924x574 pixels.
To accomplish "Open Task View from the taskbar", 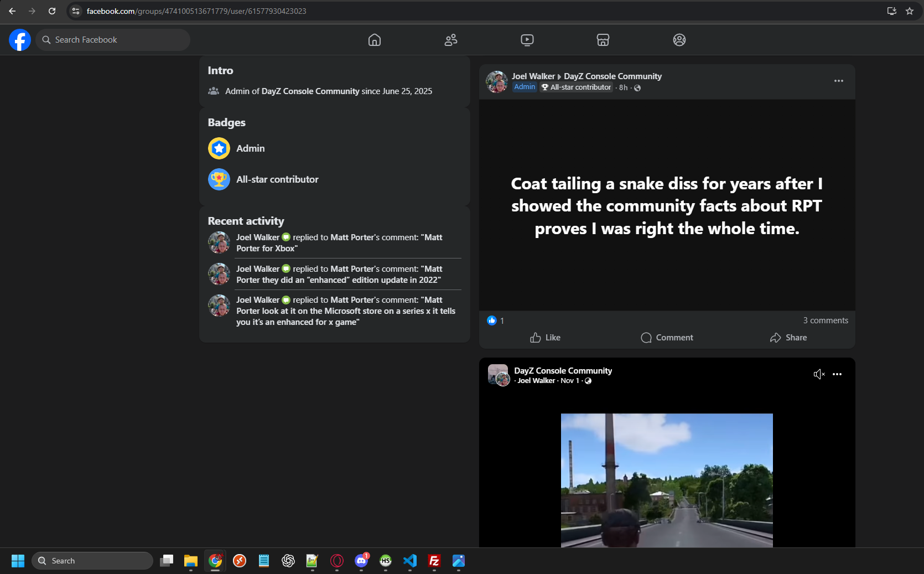I will click(x=167, y=561).
